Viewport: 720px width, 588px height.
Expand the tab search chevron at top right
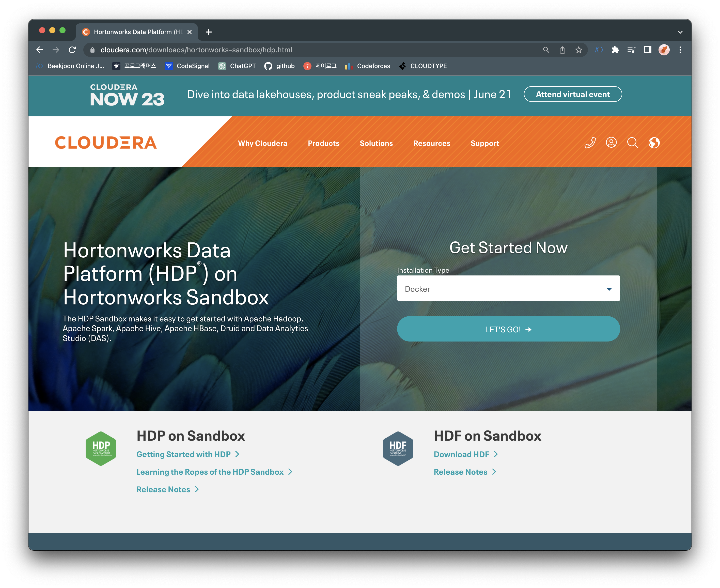pyautogui.click(x=680, y=32)
